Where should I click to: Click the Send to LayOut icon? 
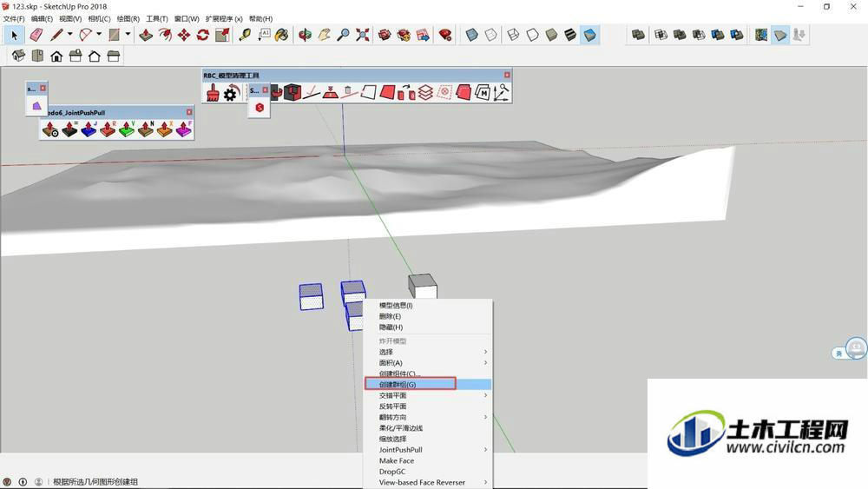coord(423,35)
